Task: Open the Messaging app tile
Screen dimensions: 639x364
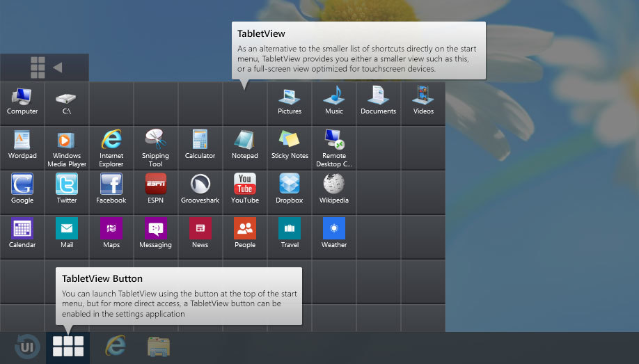Action: click(x=156, y=237)
